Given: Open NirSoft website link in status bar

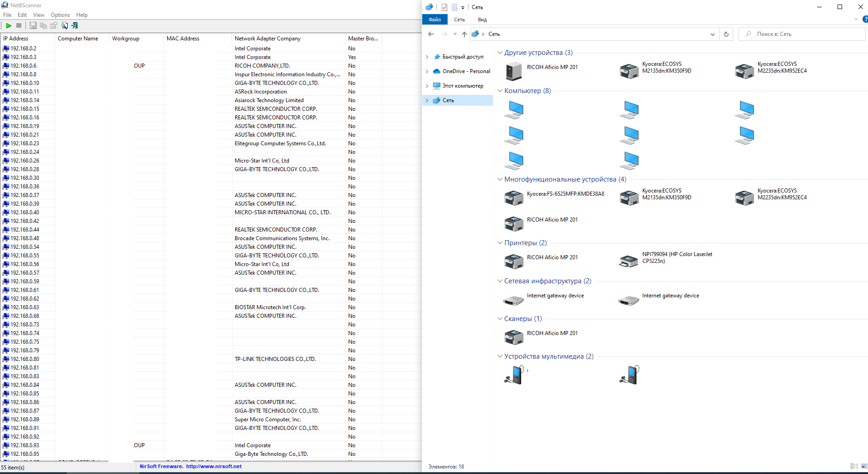Looking at the screenshot, I should click(x=214, y=466).
